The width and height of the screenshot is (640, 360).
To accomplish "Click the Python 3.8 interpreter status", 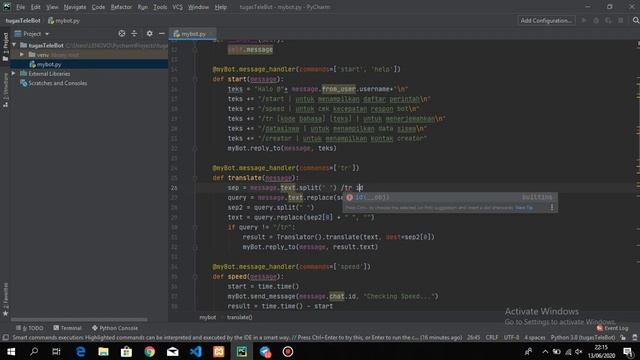I will (x=583, y=338).
